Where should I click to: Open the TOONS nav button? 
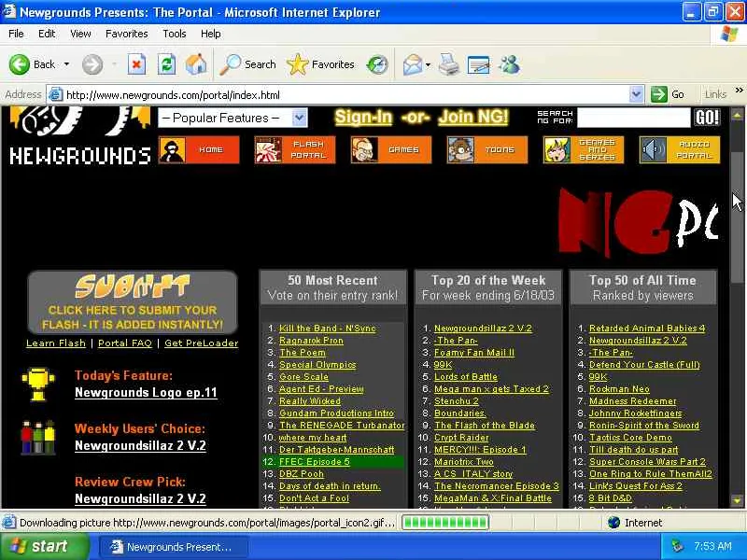tap(487, 149)
